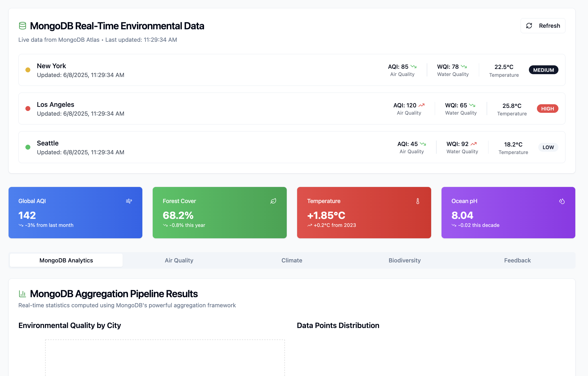
Task: Switch to the Air Quality tab
Action: 179,260
